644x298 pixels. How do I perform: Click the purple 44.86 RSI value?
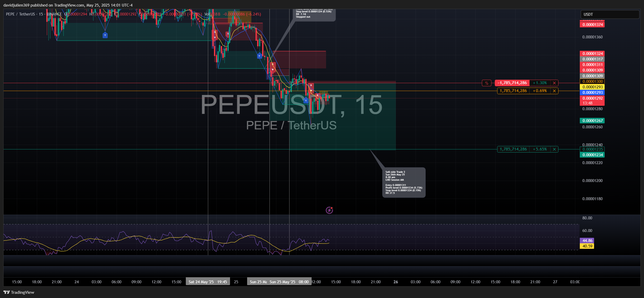[x=587, y=241]
